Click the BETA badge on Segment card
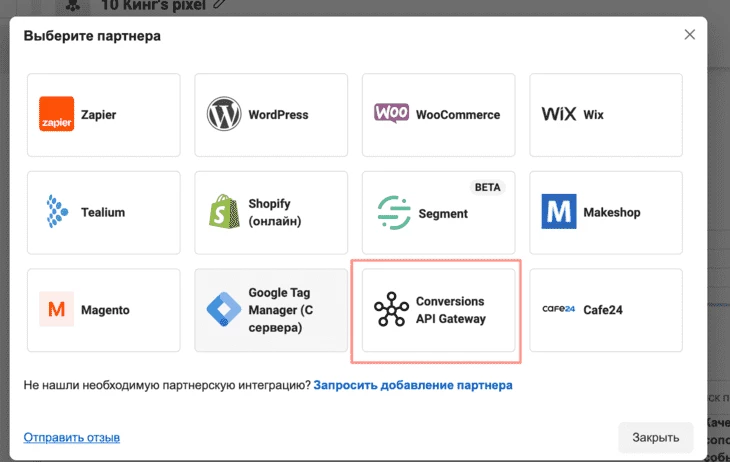 (x=487, y=187)
